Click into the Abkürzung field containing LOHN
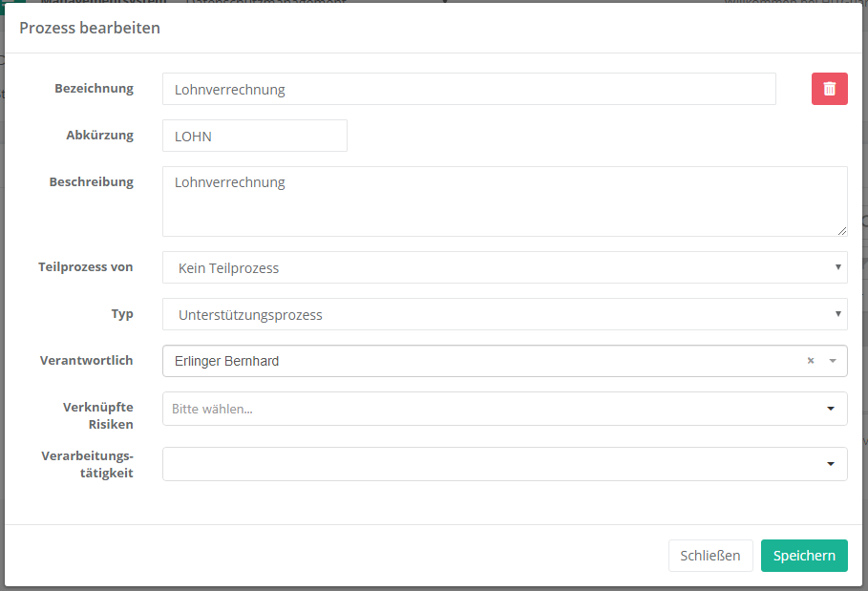Screen dimensions: 868x591 [x=254, y=137]
